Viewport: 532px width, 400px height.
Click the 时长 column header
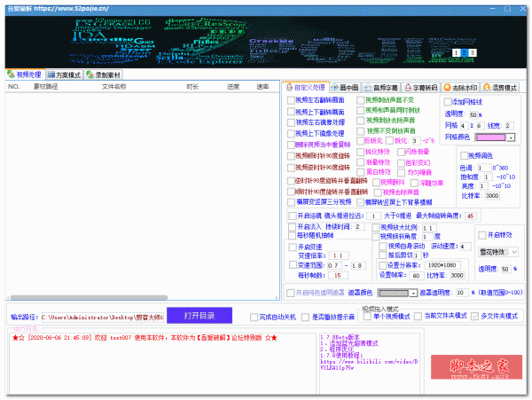point(192,87)
